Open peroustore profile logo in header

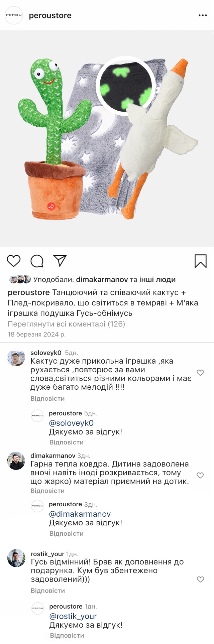tap(14, 15)
